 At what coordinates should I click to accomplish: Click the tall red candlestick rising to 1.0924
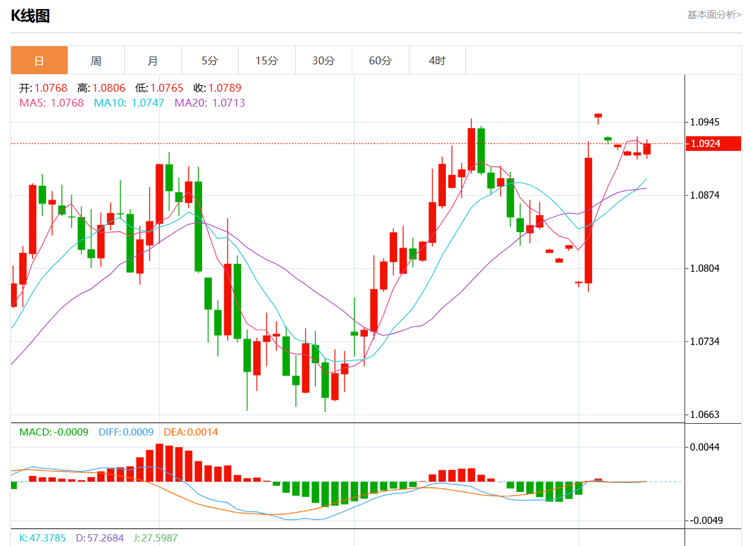(588, 220)
